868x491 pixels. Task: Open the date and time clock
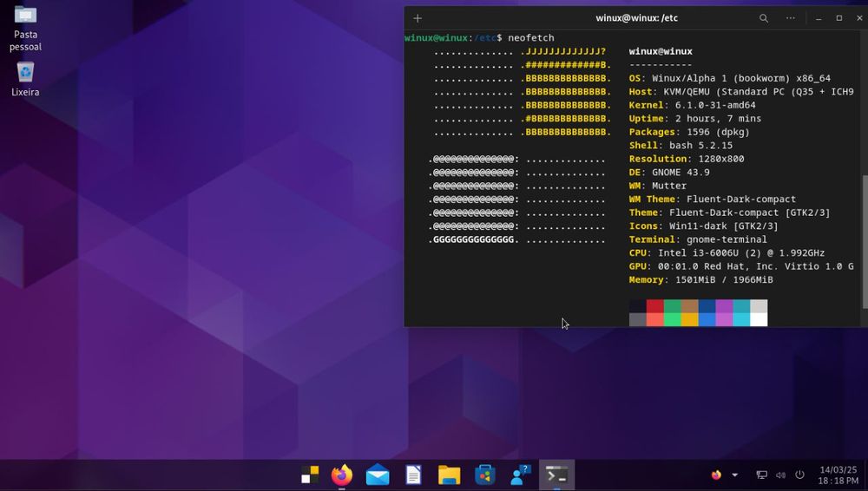(838, 475)
